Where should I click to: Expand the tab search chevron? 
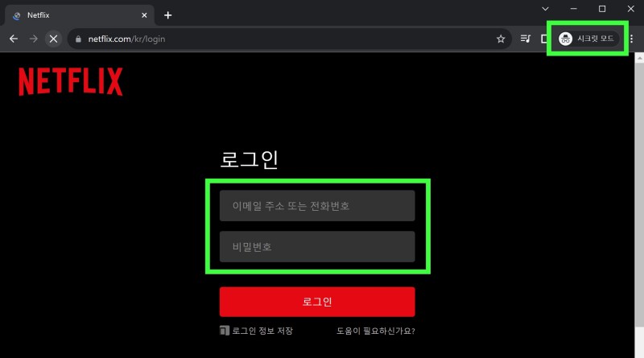point(545,9)
